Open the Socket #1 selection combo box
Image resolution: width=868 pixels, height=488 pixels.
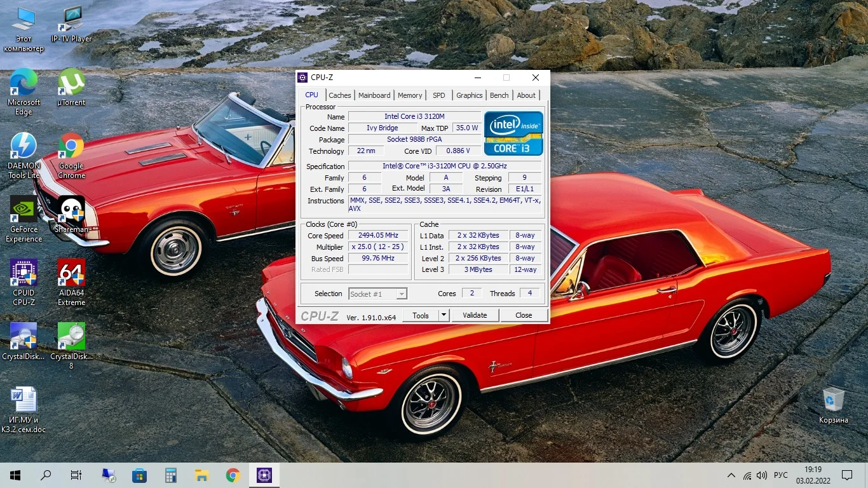(x=378, y=294)
